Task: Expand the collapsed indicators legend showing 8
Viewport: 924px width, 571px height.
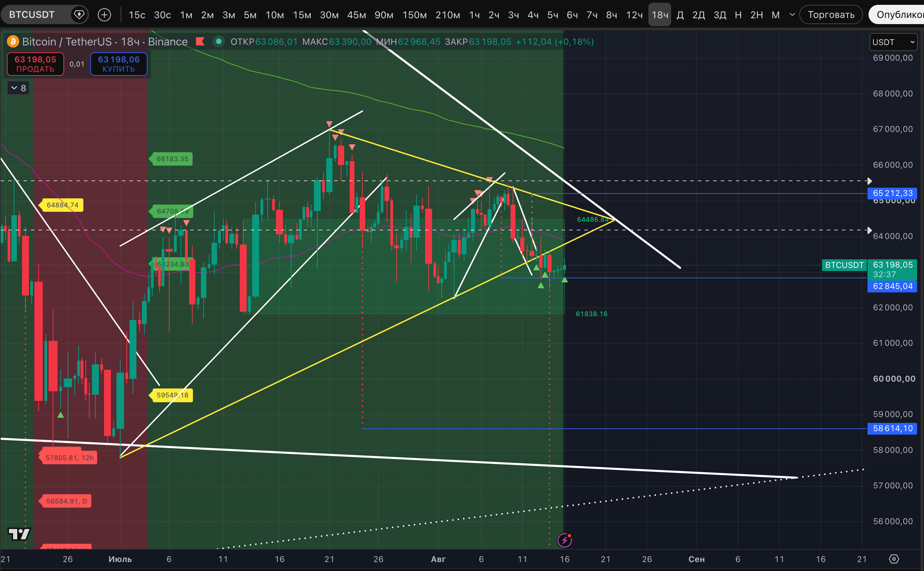Action: pyautogui.click(x=18, y=88)
